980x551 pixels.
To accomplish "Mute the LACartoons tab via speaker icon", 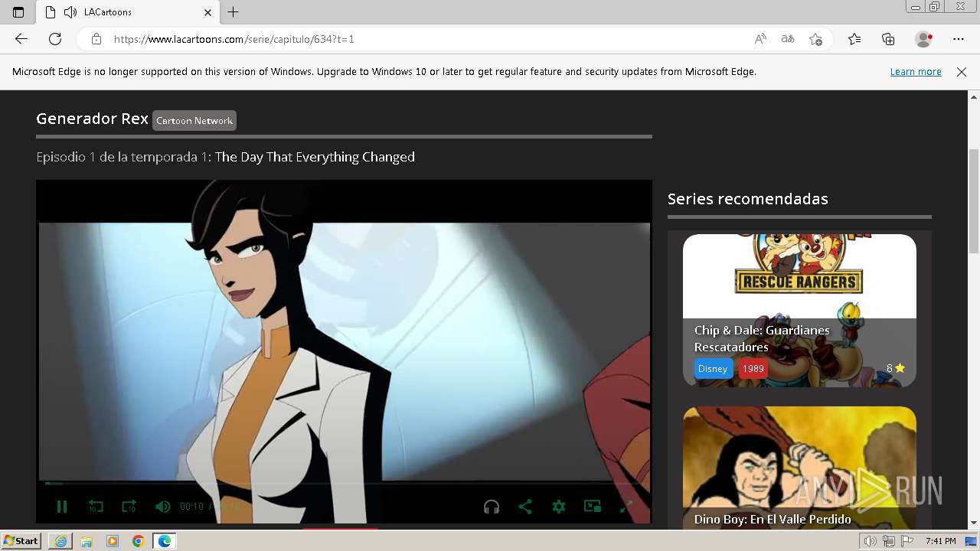I will (70, 12).
